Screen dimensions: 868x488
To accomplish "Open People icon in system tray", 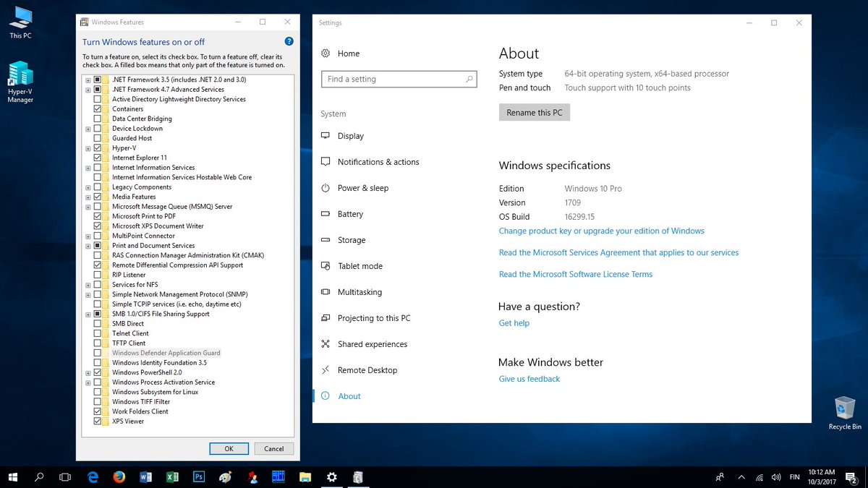I will [x=720, y=477].
